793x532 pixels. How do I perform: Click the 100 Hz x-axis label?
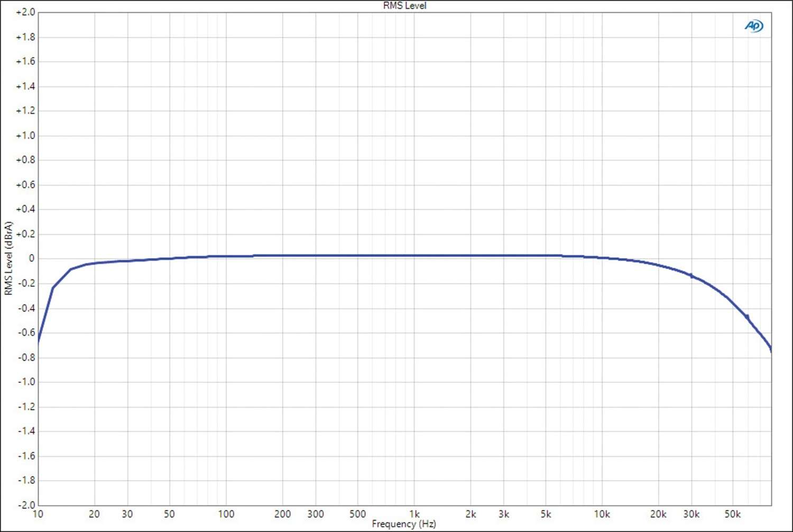226,514
